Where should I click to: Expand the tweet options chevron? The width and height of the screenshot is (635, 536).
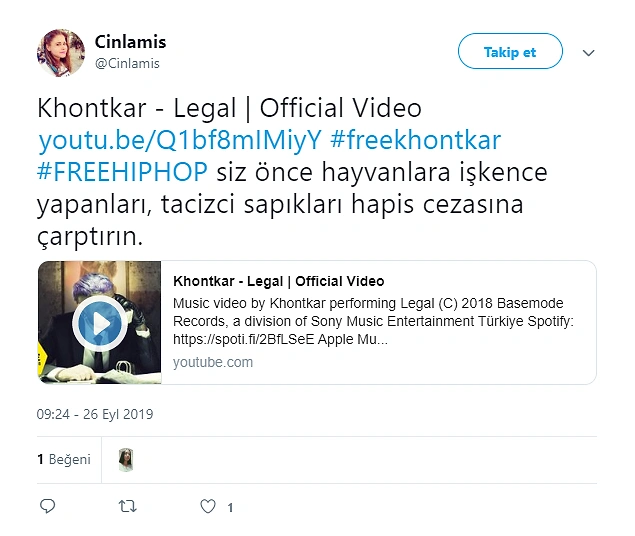tap(588, 53)
